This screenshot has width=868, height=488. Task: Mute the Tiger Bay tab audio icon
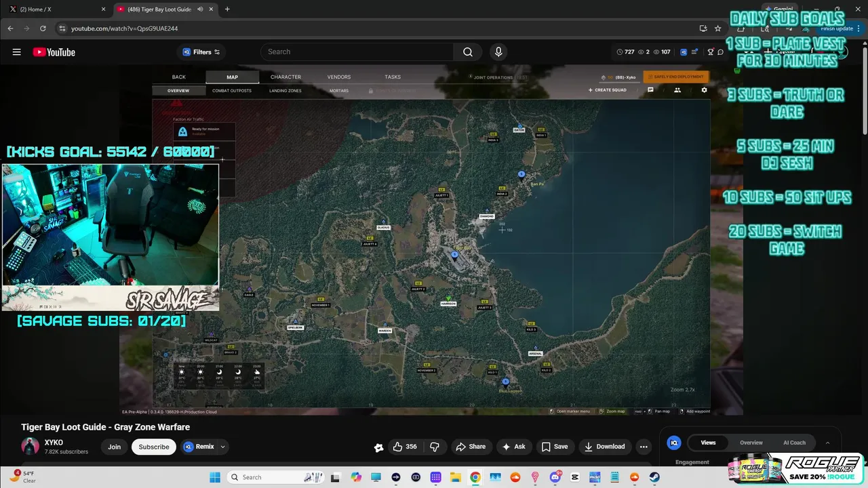[200, 9]
